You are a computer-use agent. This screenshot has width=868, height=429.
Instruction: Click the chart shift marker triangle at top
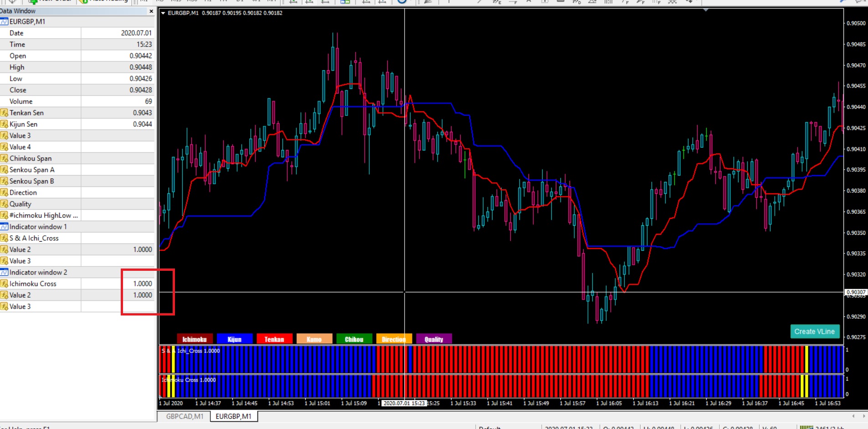(x=706, y=10)
